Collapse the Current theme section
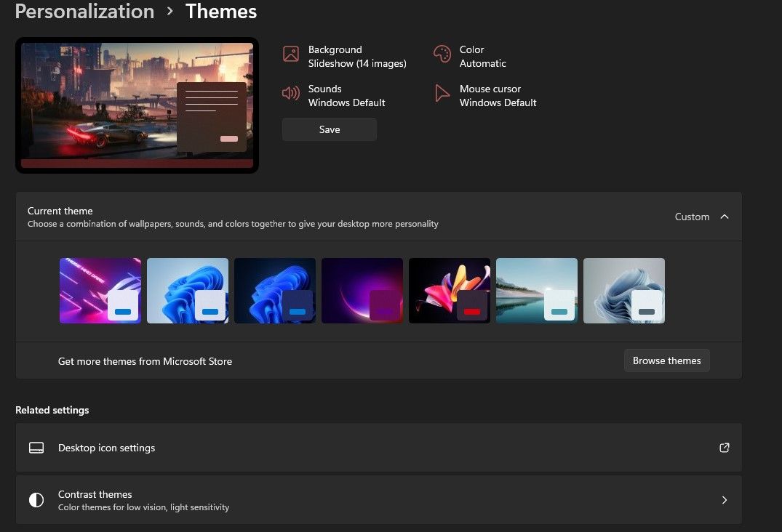 pos(725,217)
